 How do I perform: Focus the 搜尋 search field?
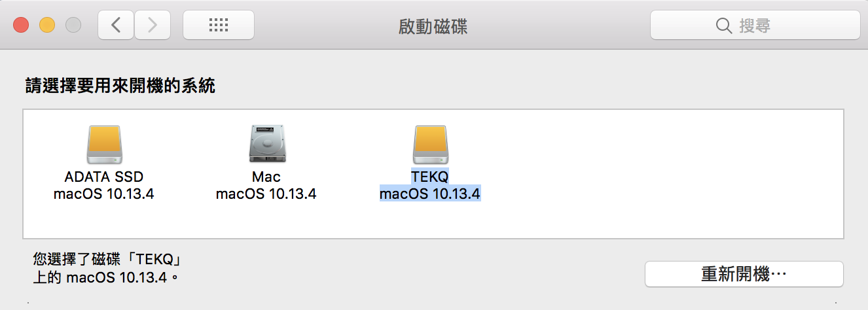pyautogui.click(x=766, y=26)
